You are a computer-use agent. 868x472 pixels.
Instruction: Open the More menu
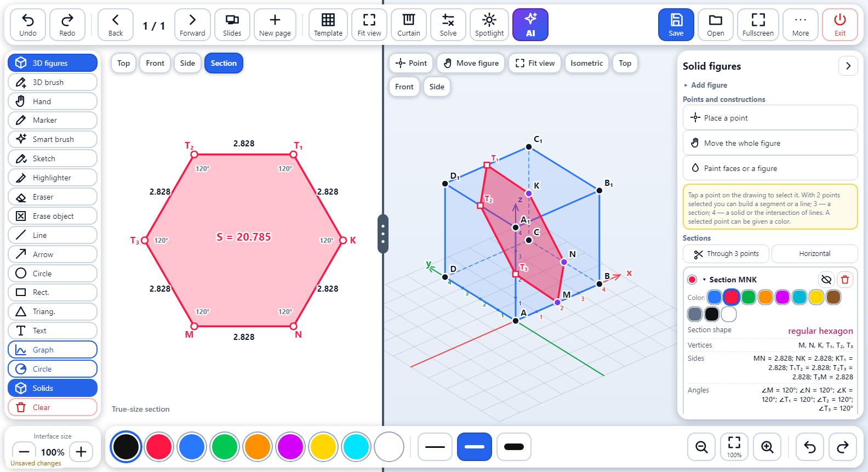pyautogui.click(x=801, y=25)
